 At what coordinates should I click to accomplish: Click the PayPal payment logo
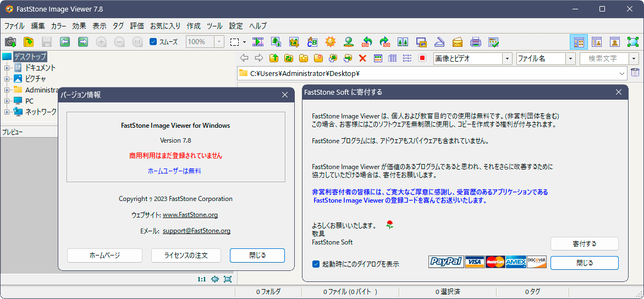coord(446,262)
